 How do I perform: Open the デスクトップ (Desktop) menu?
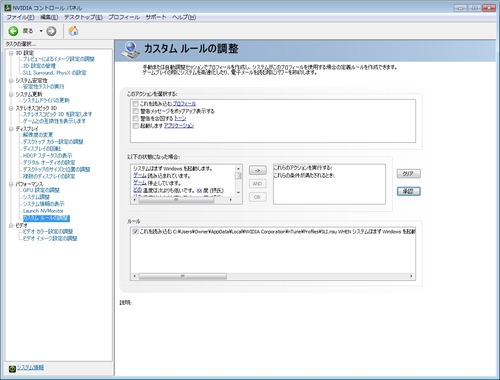tap(83, 17)
